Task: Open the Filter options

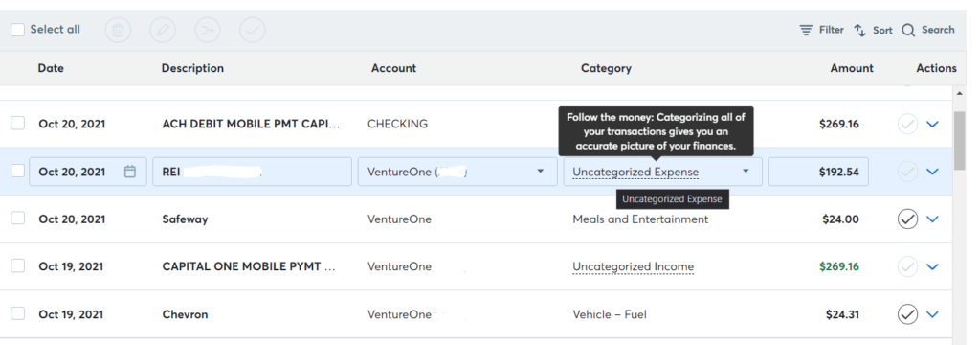Action: pos(822,30)
